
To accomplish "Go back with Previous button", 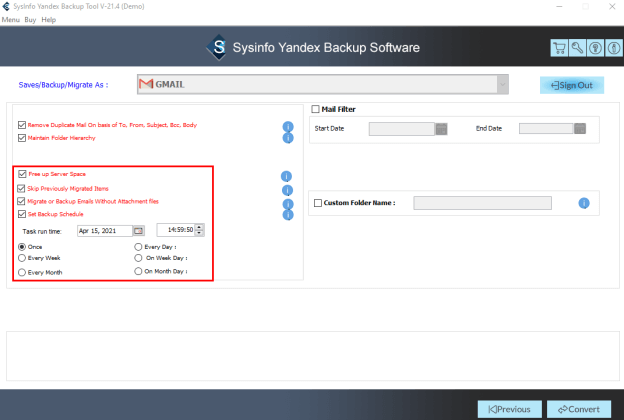I will (x=510, y=409).
